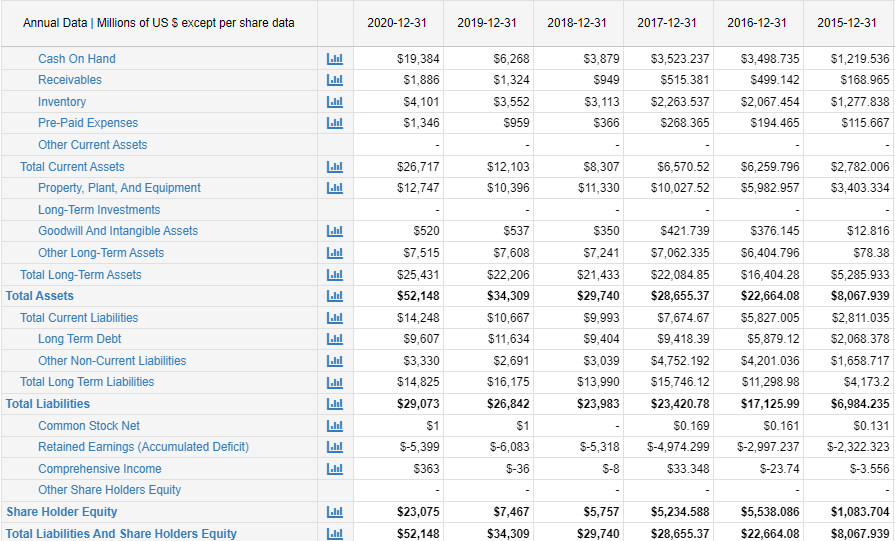This screenshot has width=895, height=541.
Task: Open the chart icon for Long Term Debt
Action: click(x=334, y=339)
